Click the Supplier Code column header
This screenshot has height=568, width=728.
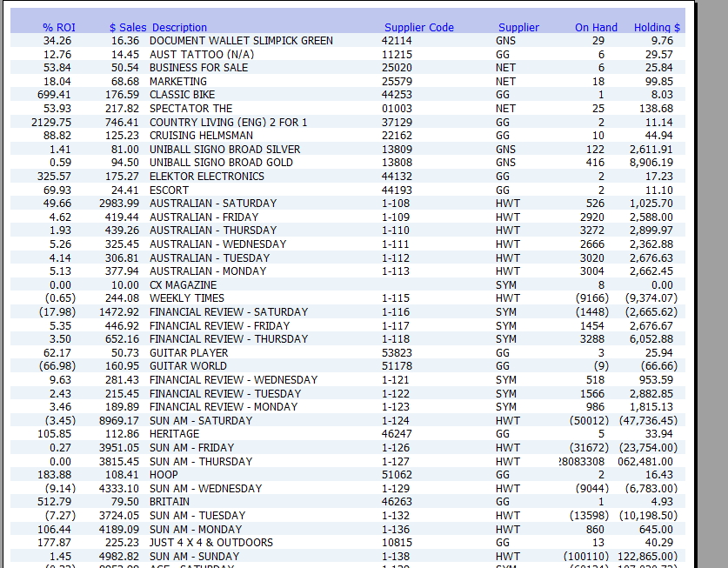pyautogui.click(x=419, y=28)
